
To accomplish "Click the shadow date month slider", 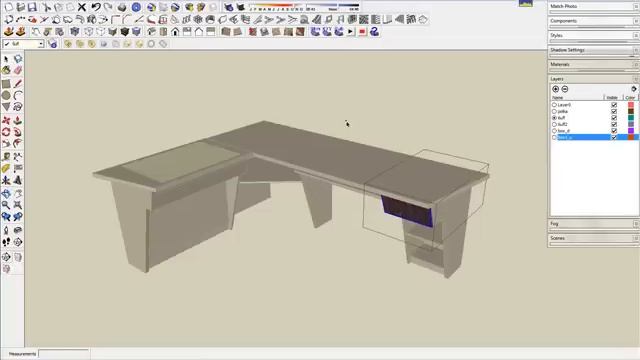I will point(276,7).
